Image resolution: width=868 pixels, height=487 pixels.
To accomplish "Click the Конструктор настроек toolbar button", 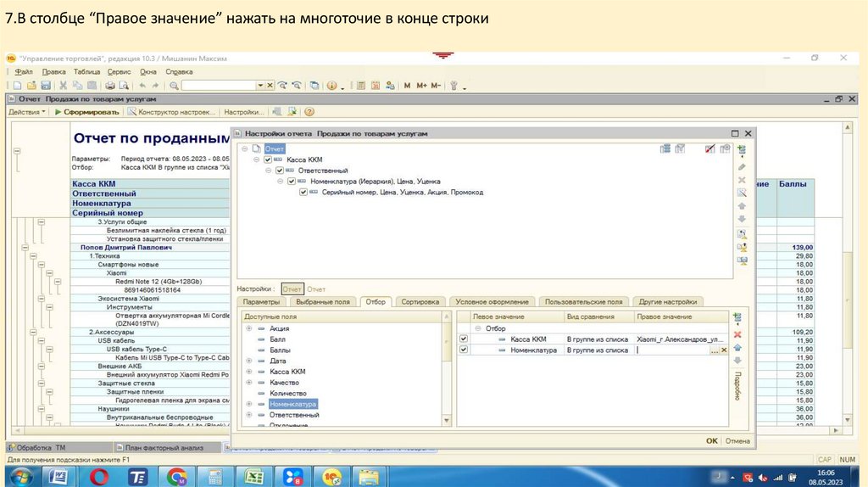I will [170, 112].
